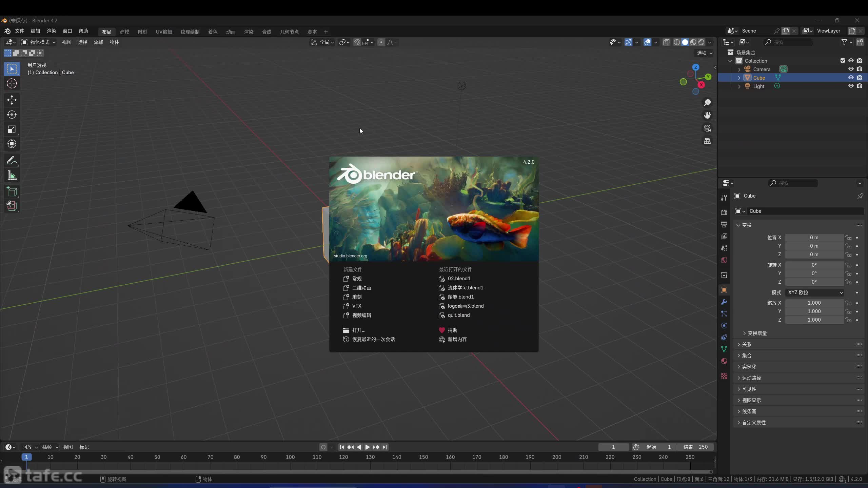Open the Render properties tab
This screenshot has height=488, width=868.
pos(724,212)
